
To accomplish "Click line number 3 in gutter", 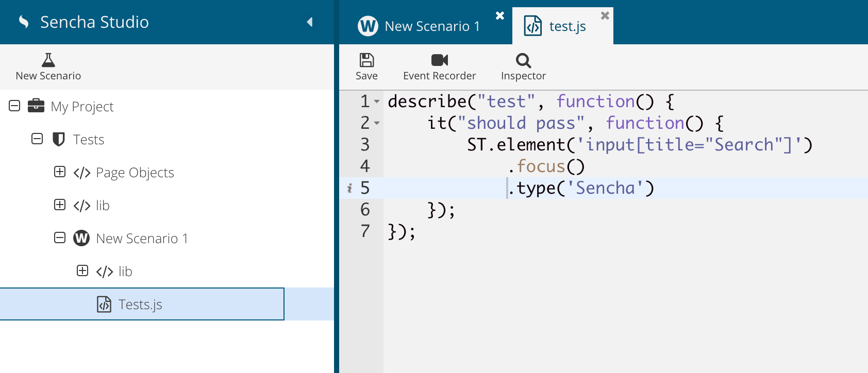I will tap(365, 145).
